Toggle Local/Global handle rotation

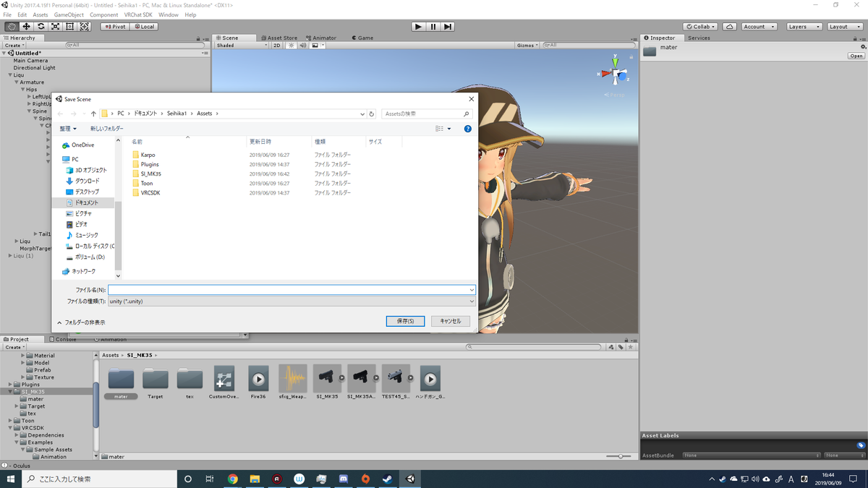(145, 27)
